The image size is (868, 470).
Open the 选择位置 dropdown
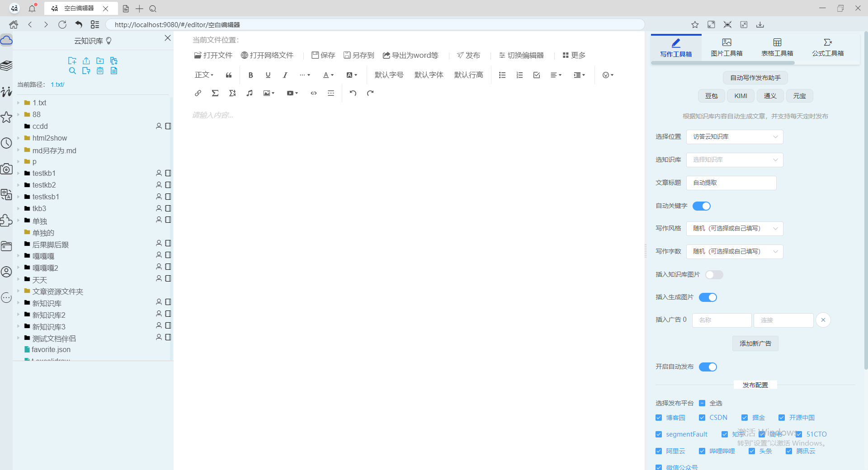click(x=734, y=136)
